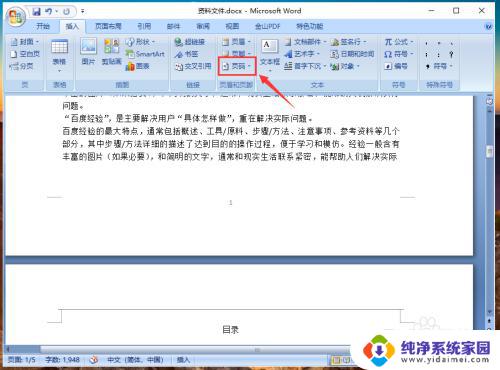The width and height of the screenshot is (500, 370).
Task: Expand the 形状 (Shapes) gallery
Action: click(141, 42)
